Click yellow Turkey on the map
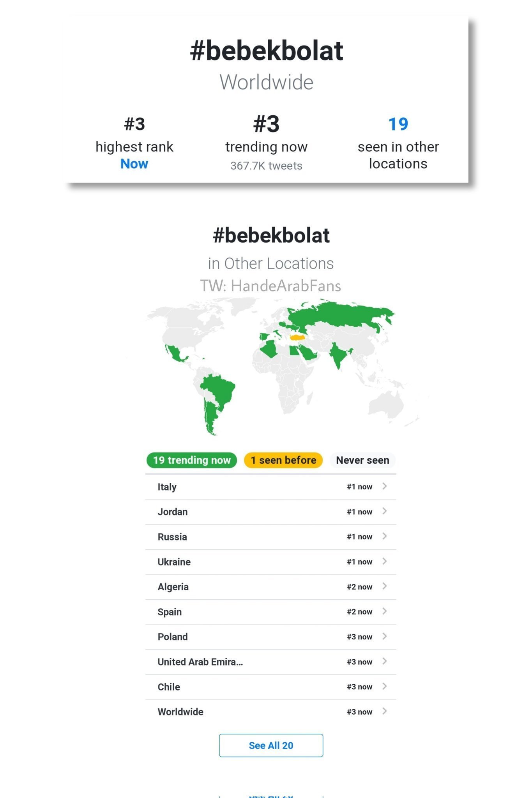 coord(297,337)
